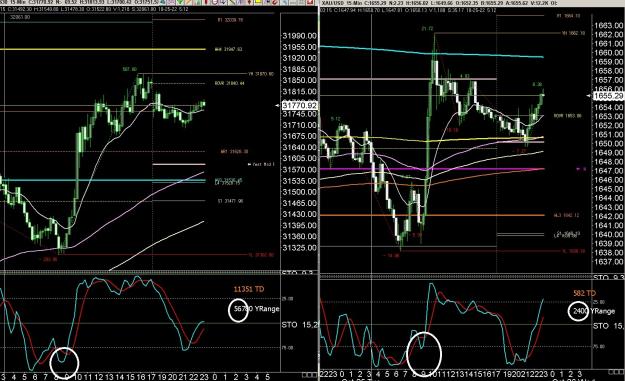Click the 1637.00 price axis label
Viewport: 625px width, 381px height.
[609, 262]
